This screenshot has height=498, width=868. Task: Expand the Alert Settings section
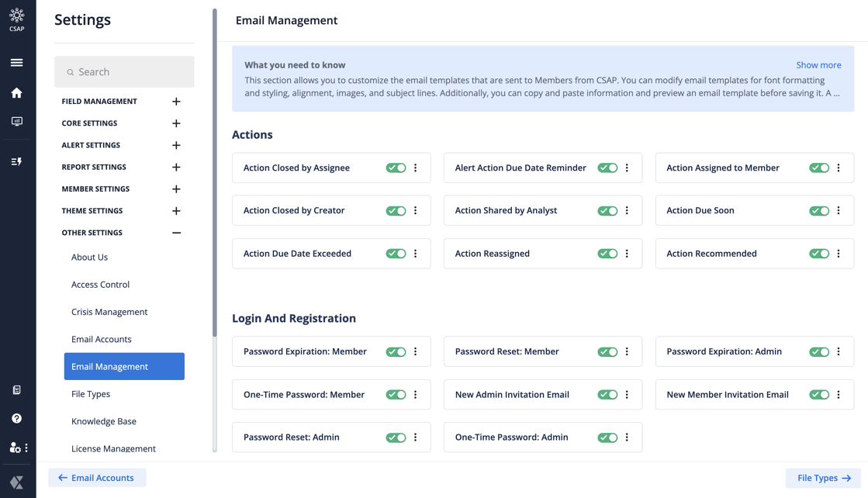[176, 145]
